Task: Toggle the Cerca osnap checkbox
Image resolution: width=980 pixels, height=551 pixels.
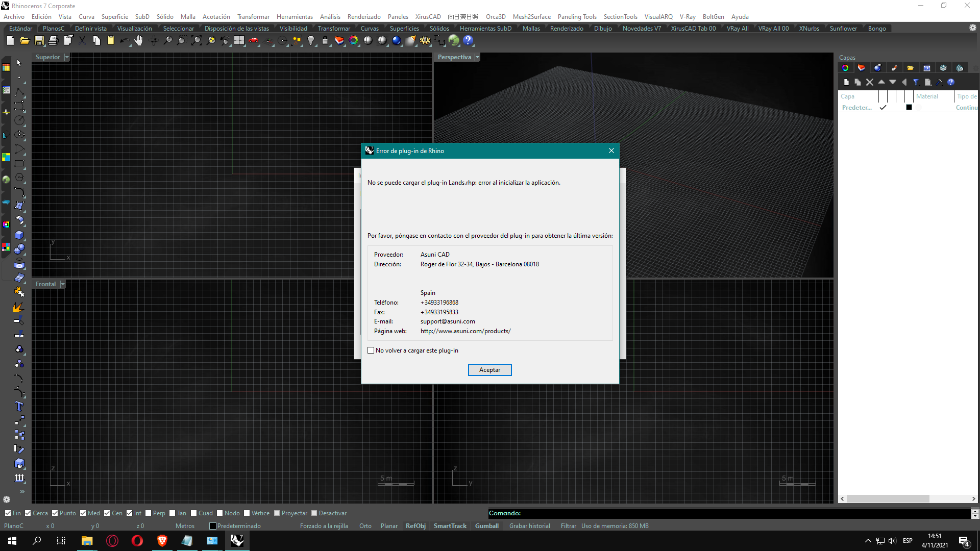Action: (x=28, y=513)
